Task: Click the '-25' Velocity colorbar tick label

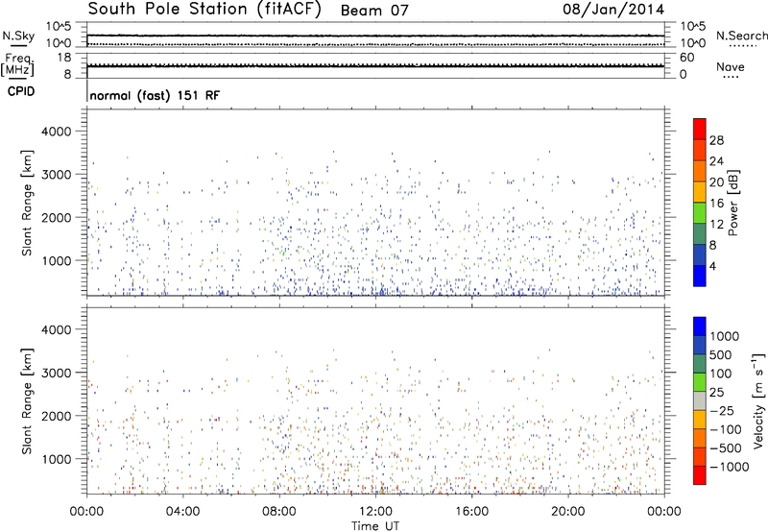Action: tap(722, 411)
